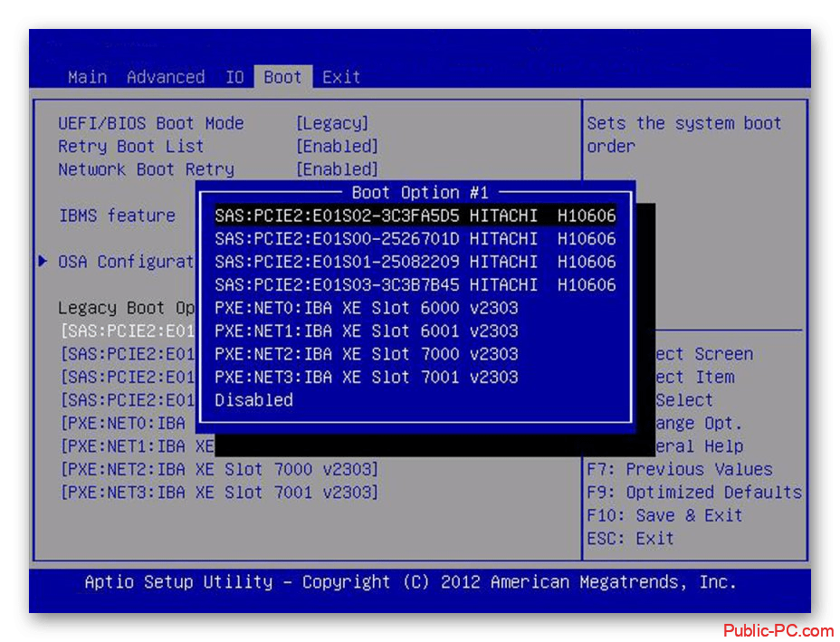Select Disabled in Boot Option #1 popup
Viewport: 840px width, 642px height.
(x=253, y=400)
